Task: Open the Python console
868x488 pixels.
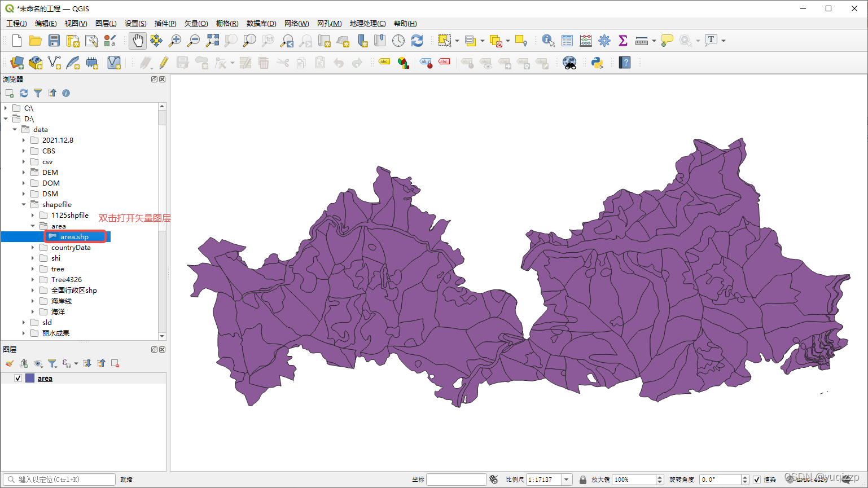Action: click(x=597, y=63)
